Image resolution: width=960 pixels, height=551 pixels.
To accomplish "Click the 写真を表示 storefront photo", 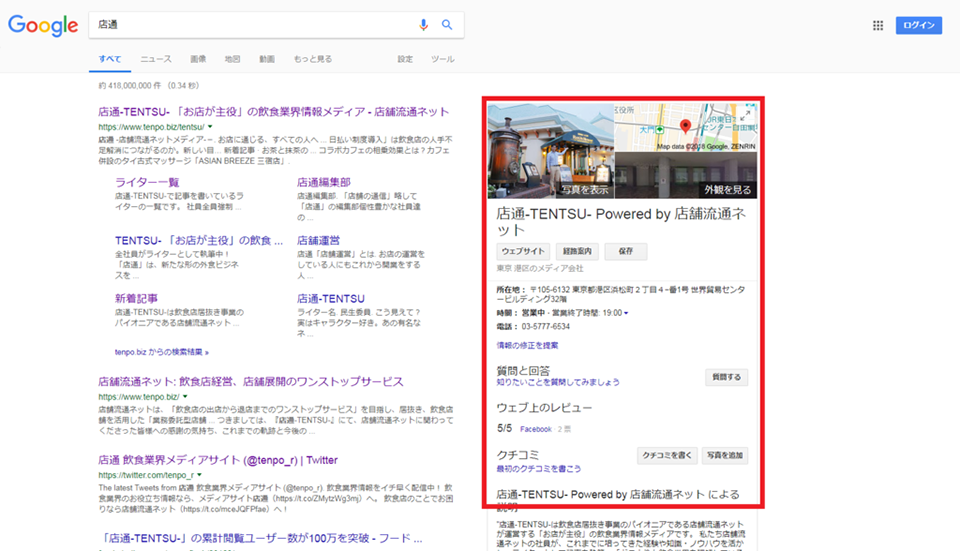I will pos(551,151).
